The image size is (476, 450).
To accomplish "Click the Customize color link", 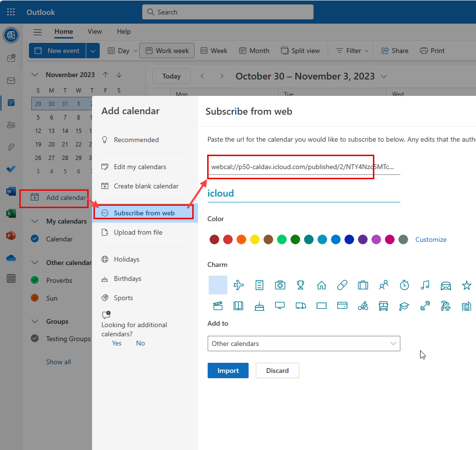I will tap(431, 239).
